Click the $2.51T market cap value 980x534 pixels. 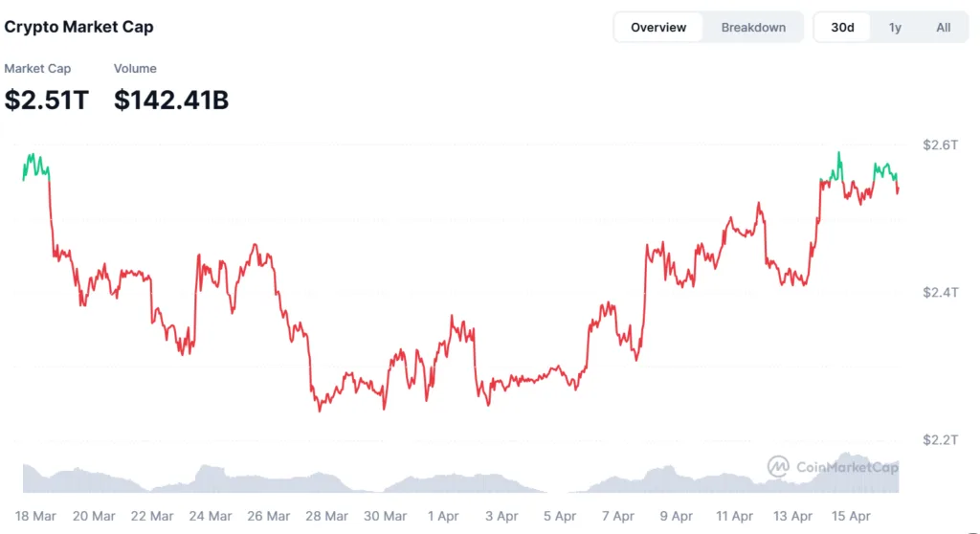click(x=46, y=100)
